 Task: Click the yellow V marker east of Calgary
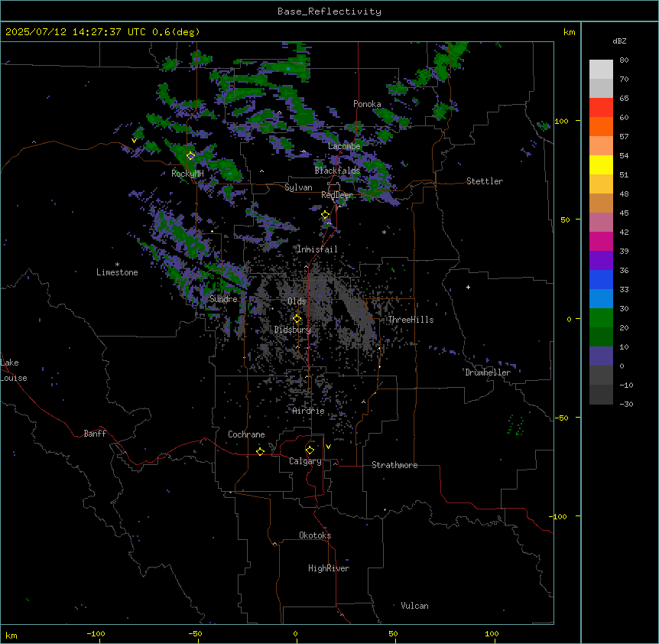click(x=328, y=447)
